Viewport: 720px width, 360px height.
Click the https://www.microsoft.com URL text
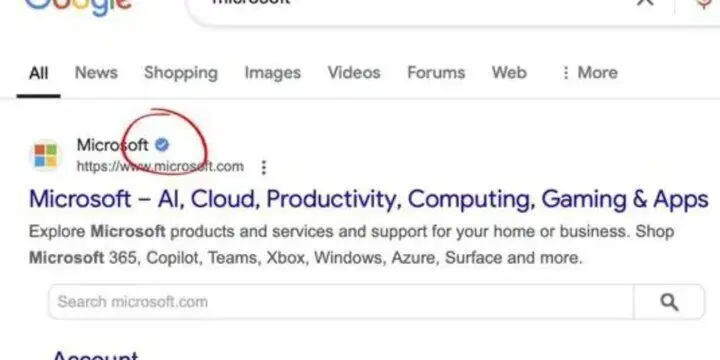pos(160,166)
